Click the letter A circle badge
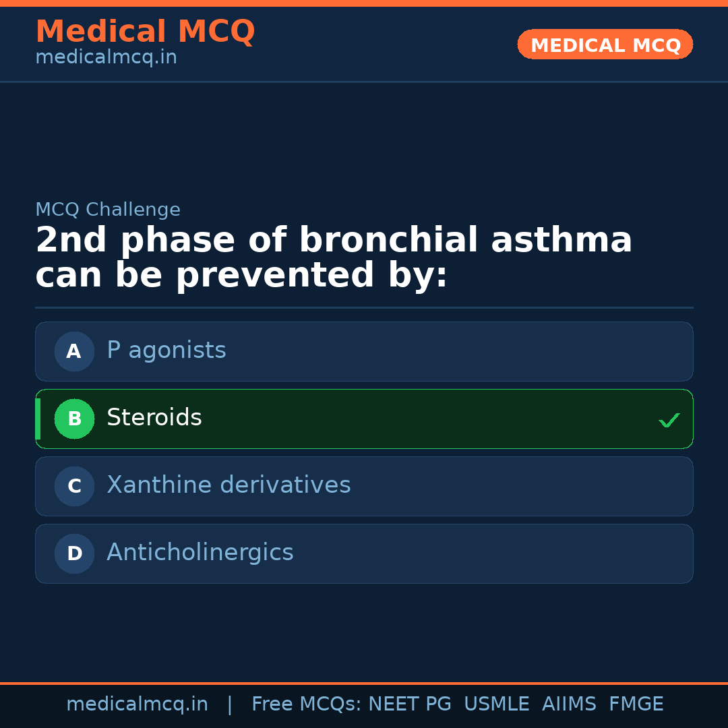 coord(74,351)
